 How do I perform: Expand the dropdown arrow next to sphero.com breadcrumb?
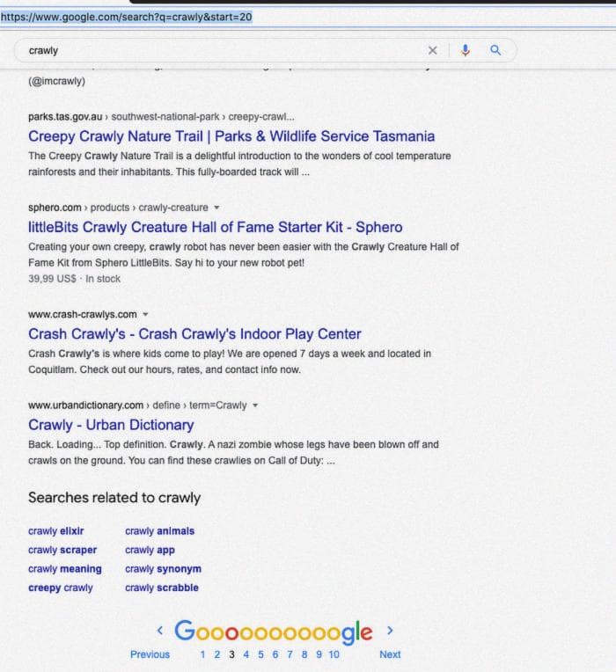216,208
